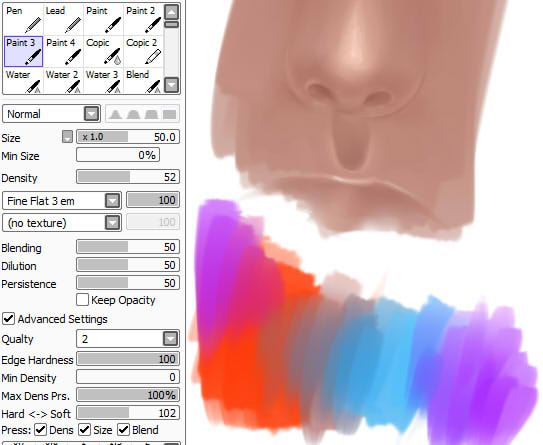The height and width of the screenshot is (445, 543).
Task: Select the Blend brush tool
Action: click(143, 80)
